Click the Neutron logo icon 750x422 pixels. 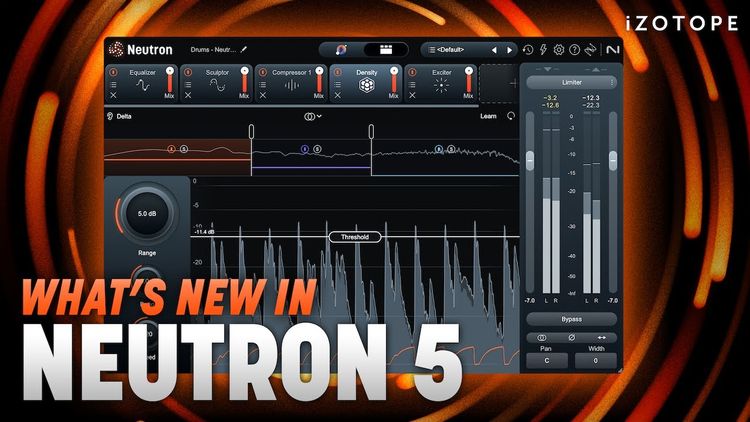click(x=116, y=49)
